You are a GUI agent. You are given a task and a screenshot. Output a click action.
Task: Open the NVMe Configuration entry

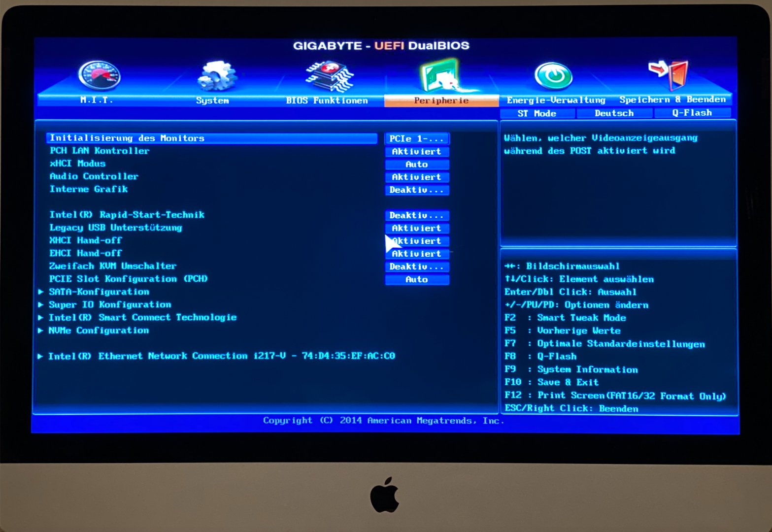(99, 330)
